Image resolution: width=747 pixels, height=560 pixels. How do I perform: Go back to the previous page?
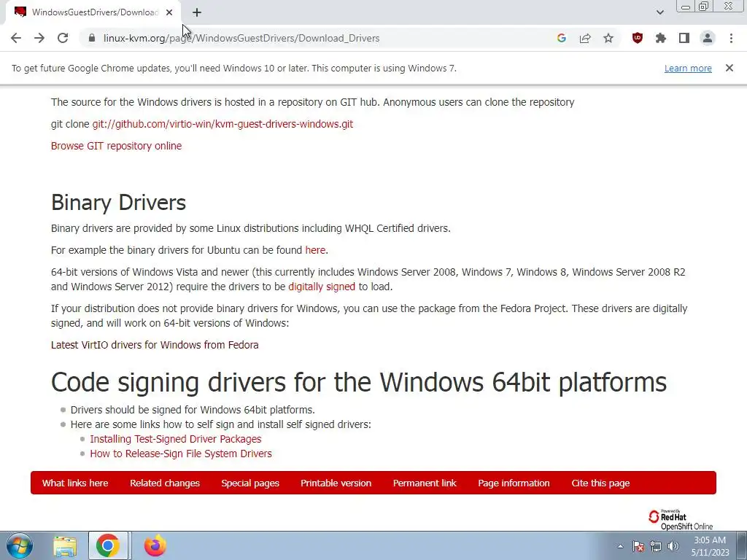[16, 38]
